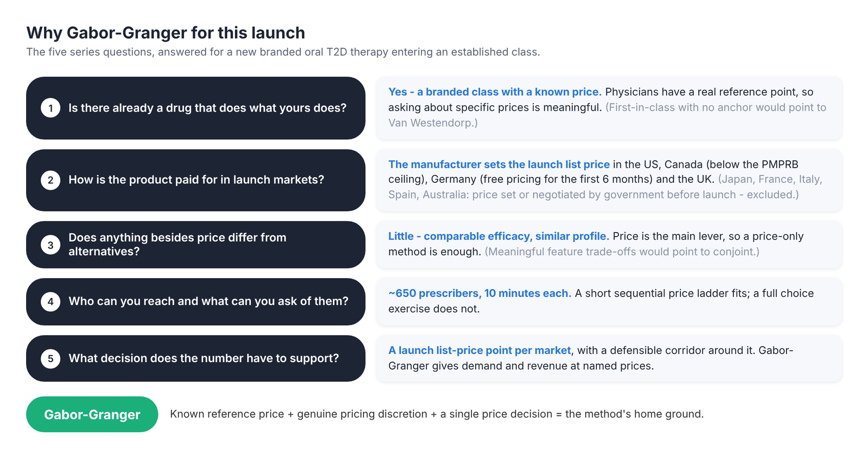The height and width of the screenshot is (456, 868).
Task: Select 'How is the product paid for' card
Action: tap(196, 180)
